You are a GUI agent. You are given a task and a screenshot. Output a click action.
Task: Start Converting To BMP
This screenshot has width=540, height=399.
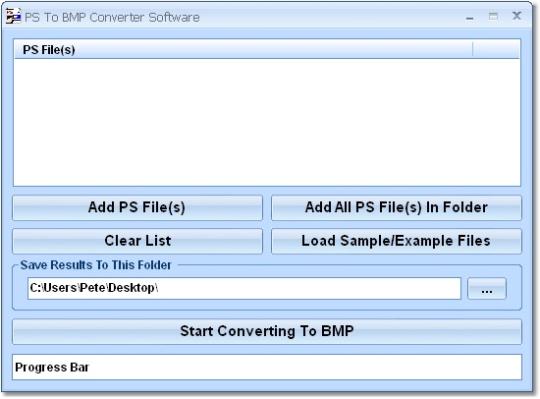click(x=267, y=331)
